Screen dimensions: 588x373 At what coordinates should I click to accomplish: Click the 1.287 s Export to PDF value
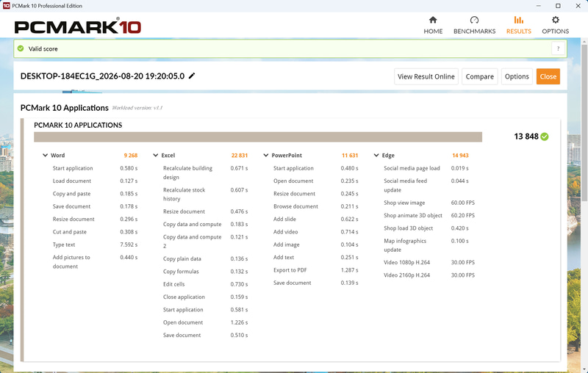tap(350, 270)
